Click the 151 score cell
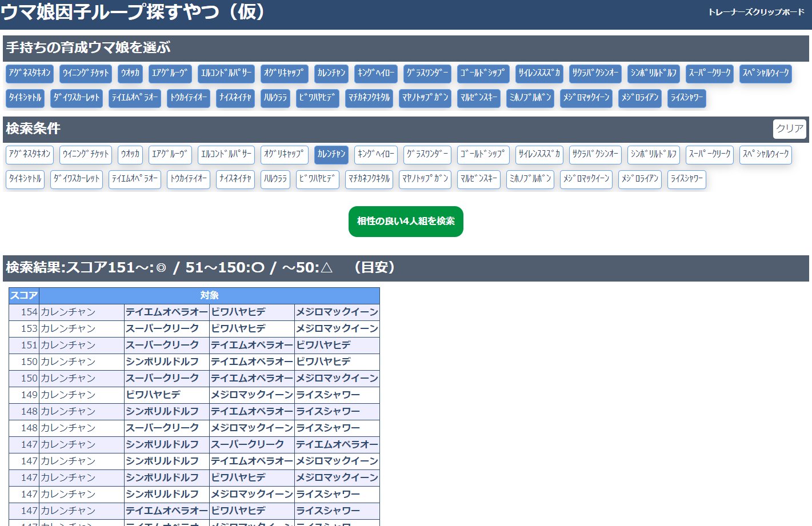Screen dimensions: 812x526 pos(24,346)
